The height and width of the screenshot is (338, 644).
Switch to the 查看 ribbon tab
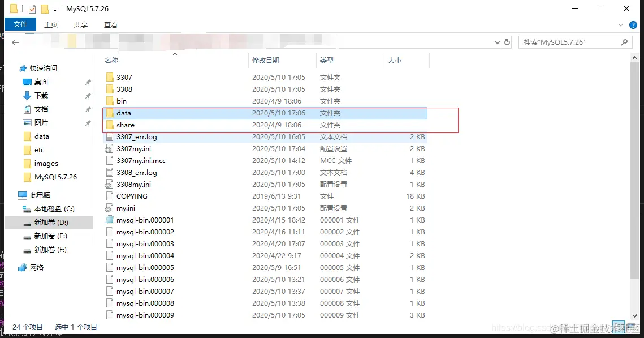pyautogui.click(x=110, y=25)
